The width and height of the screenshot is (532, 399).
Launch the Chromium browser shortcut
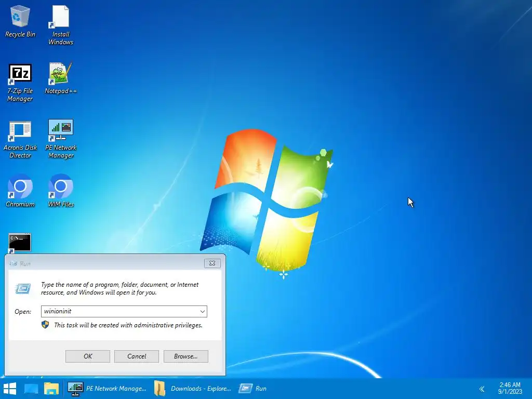[x=20, y=191]
